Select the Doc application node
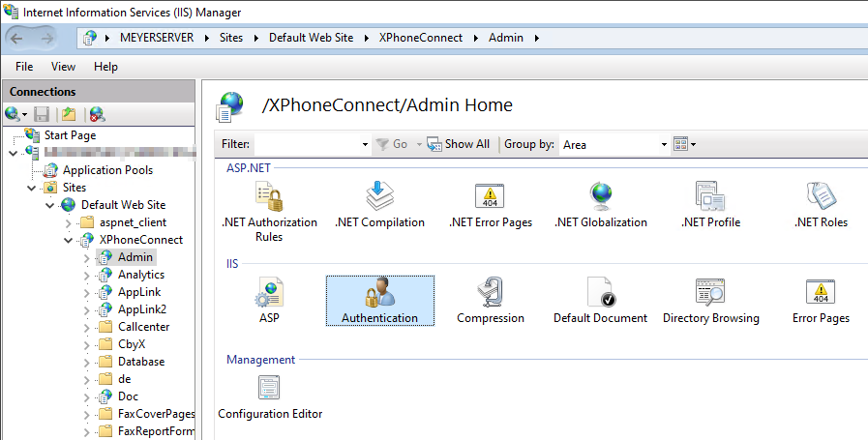 (x=128, y=396)
